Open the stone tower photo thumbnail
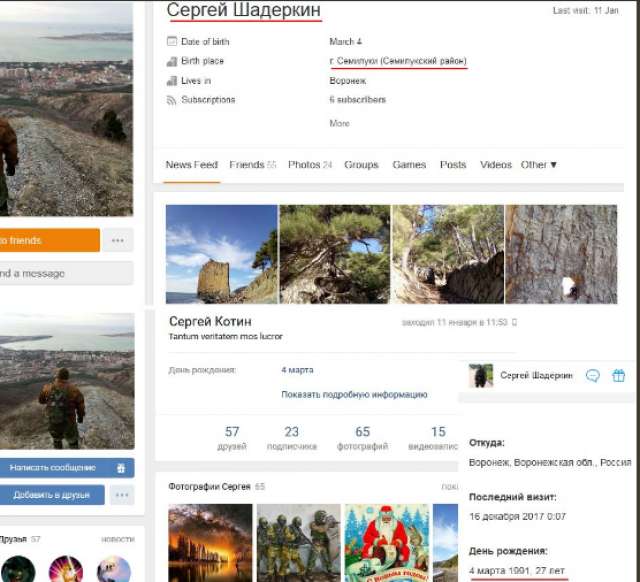 pos(221,254)
